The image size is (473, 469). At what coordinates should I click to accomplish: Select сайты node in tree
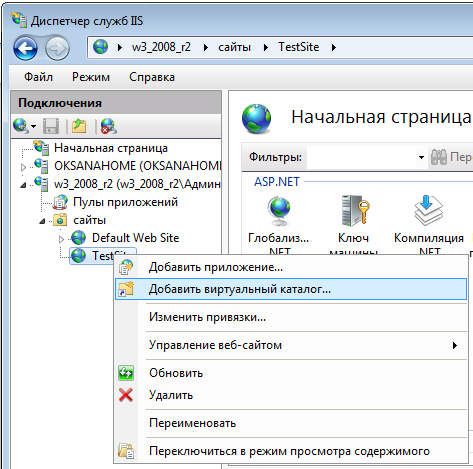pos(89,220)
